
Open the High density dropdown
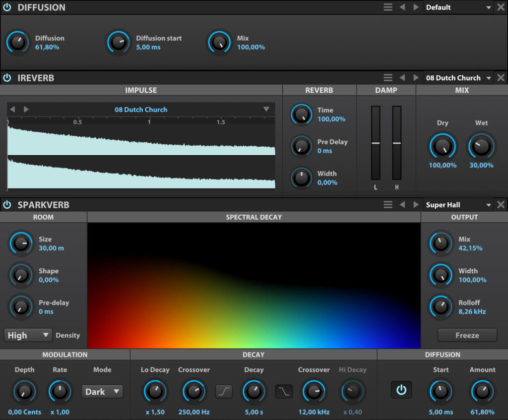tap(28, 335)
